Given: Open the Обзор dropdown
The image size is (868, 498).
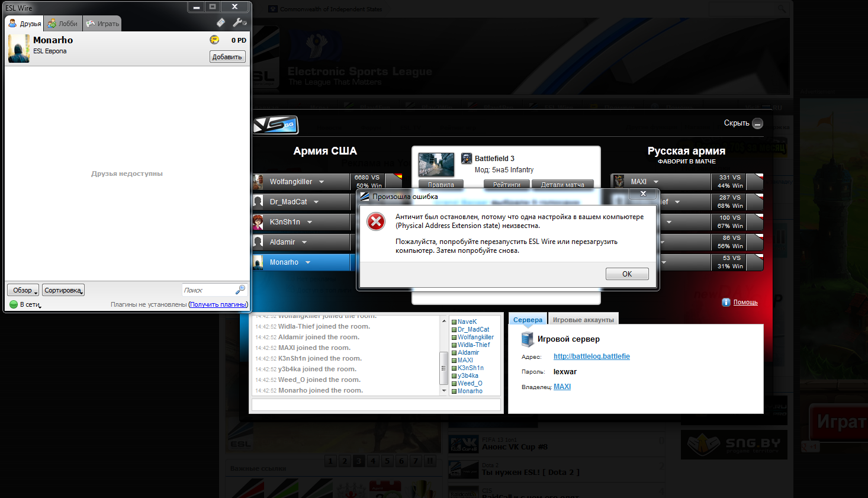Looking at the screenshot, I should (23, 290).
